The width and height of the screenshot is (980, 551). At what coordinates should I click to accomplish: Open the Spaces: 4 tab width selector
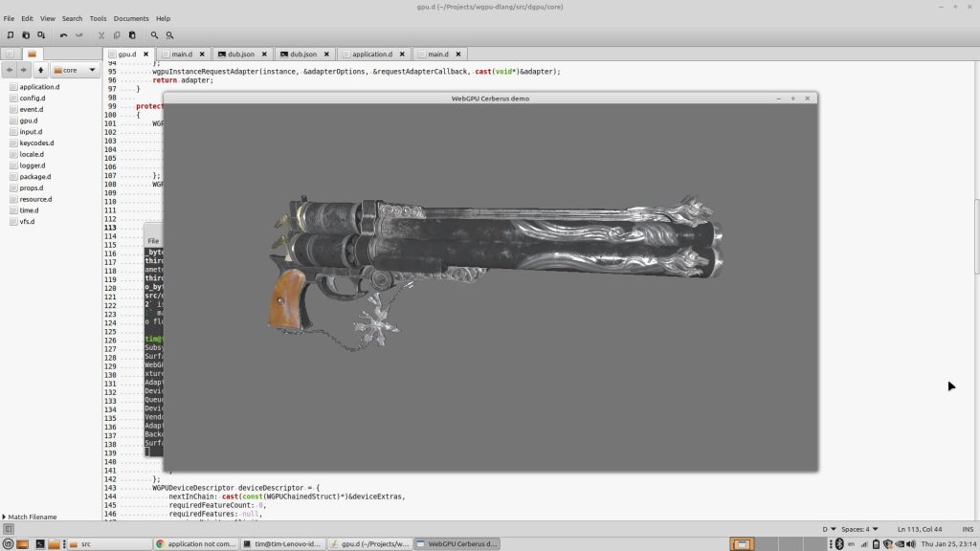coord(859,529)
